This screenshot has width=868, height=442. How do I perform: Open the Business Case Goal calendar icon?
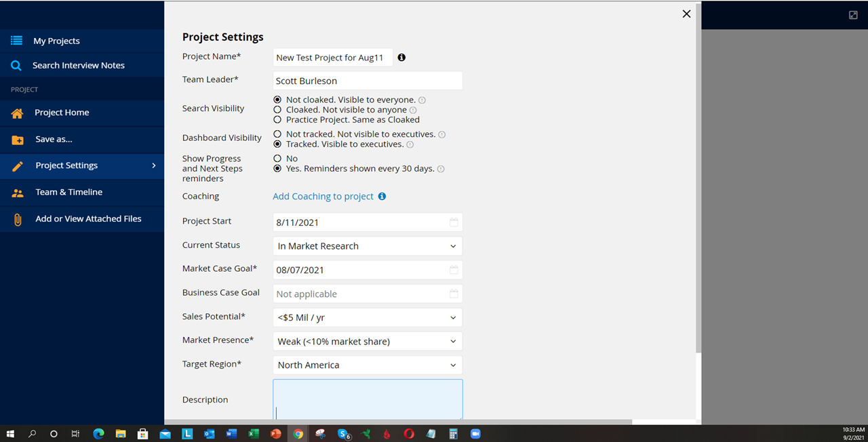454,294
